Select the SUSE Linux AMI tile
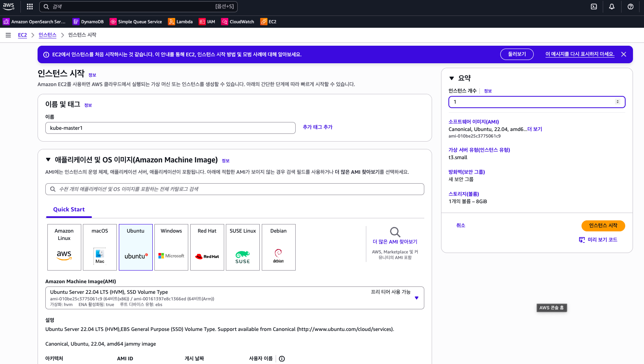Viewport: 644px width, 364px height. tap(243, 247)
